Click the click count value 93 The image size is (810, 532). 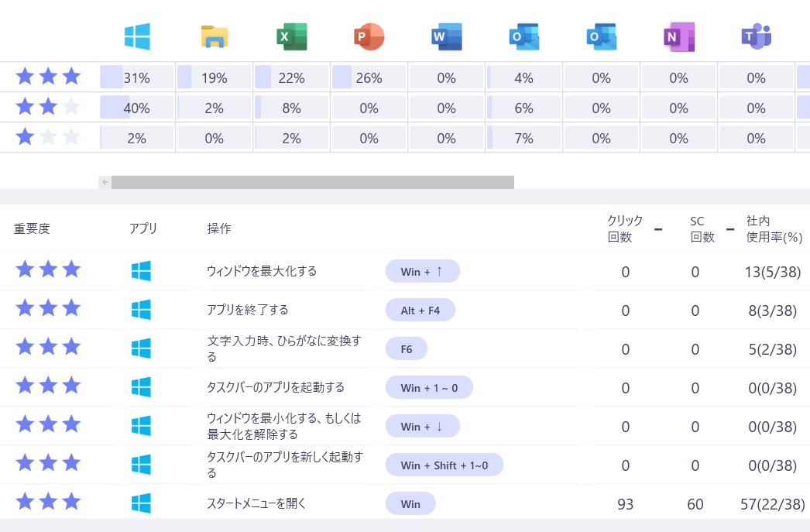pos(625,504)
